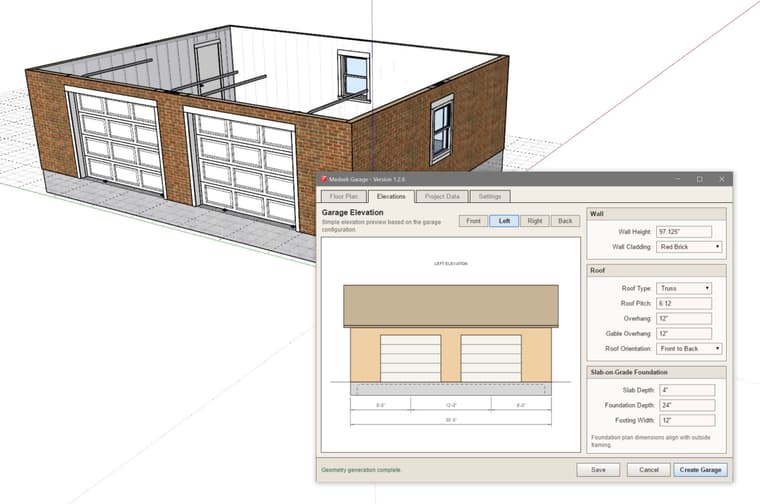Select the entry door on the interior wall
The width and height of the screenshot is (760, 504).
coord(208,68)
